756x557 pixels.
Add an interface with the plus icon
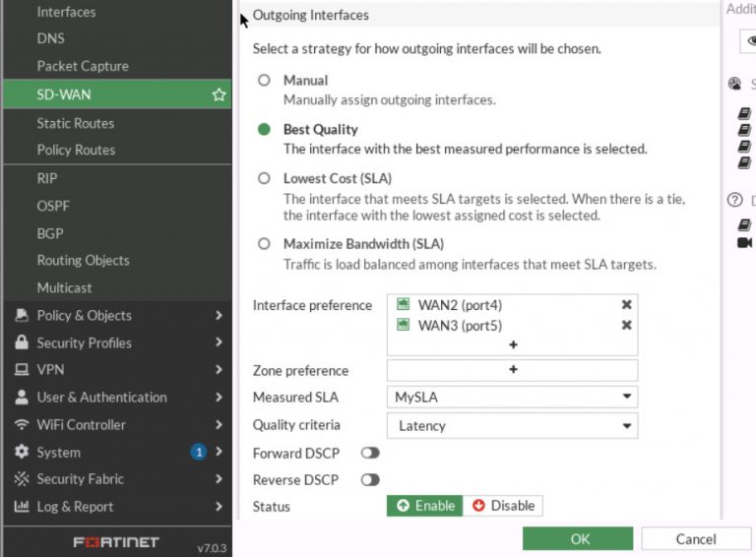coord(513,344)
